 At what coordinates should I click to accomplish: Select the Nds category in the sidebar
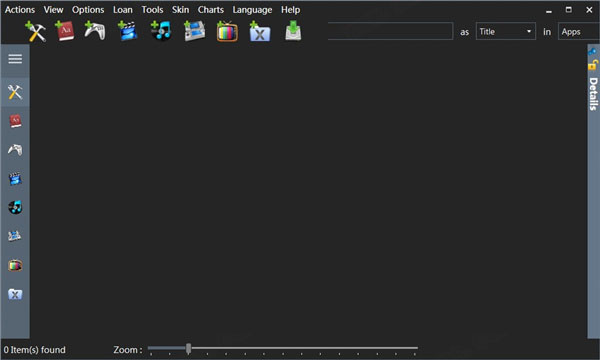(x=15, y=236)
